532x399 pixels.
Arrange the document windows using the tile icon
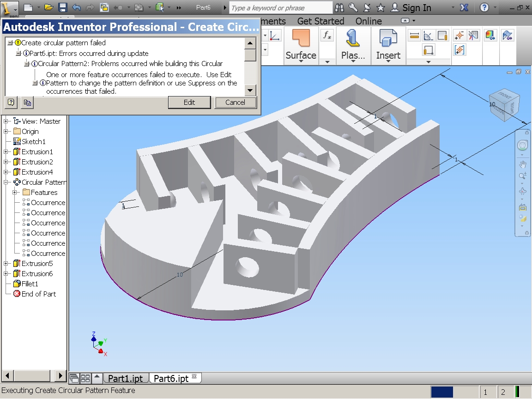click(85, 378)
